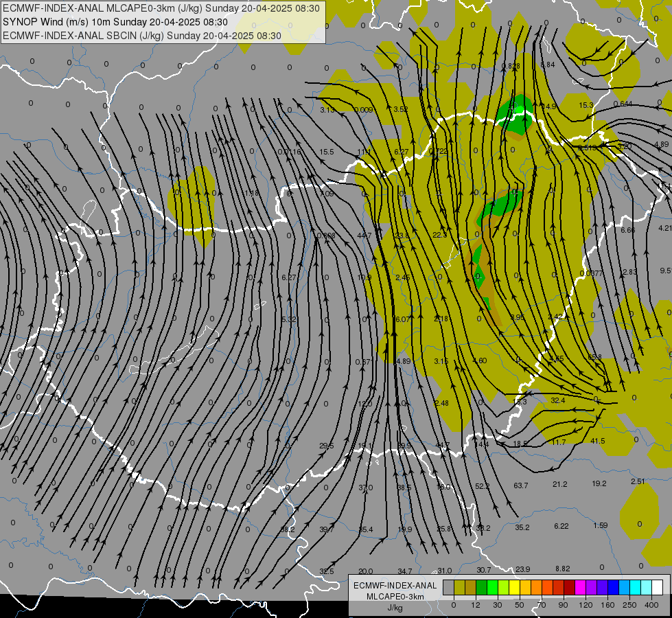Click the gray swatch in the MLCAPE legend

point(449,588)
